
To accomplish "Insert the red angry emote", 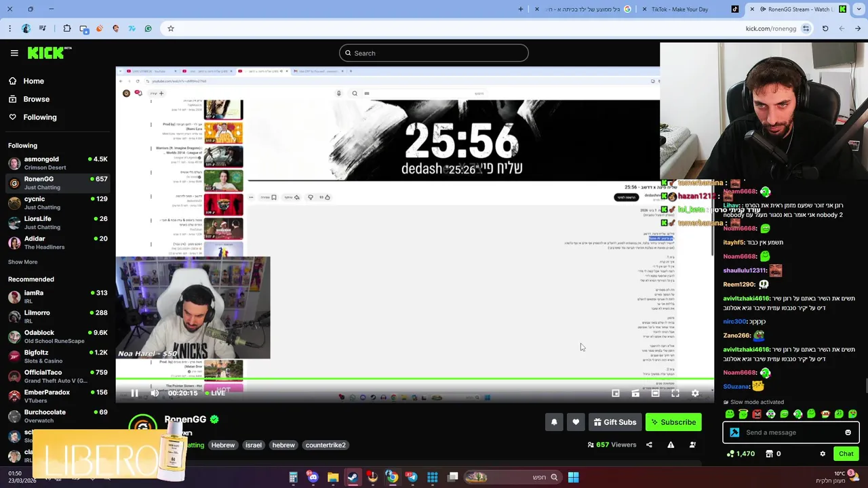I will click(x=757, y=414).
